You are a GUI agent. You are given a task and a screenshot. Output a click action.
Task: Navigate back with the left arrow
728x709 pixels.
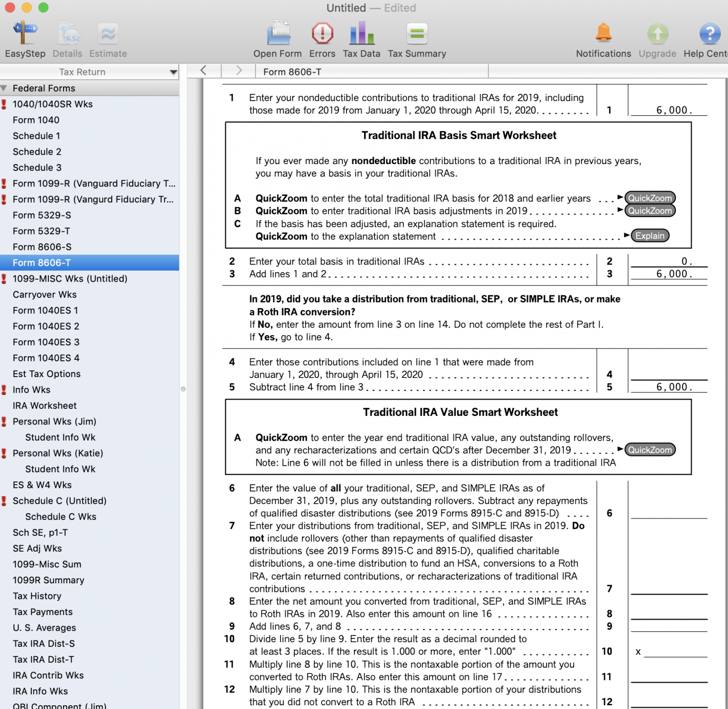(204, 70)
